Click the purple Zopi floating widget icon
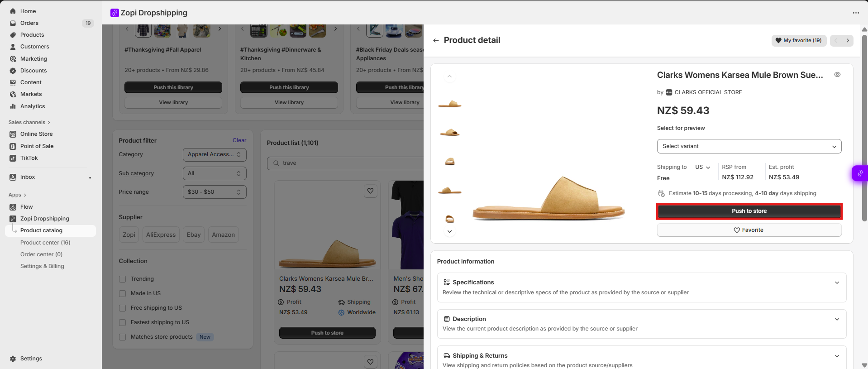The height and width of the screenshot is (369, 868). [860, 173]
